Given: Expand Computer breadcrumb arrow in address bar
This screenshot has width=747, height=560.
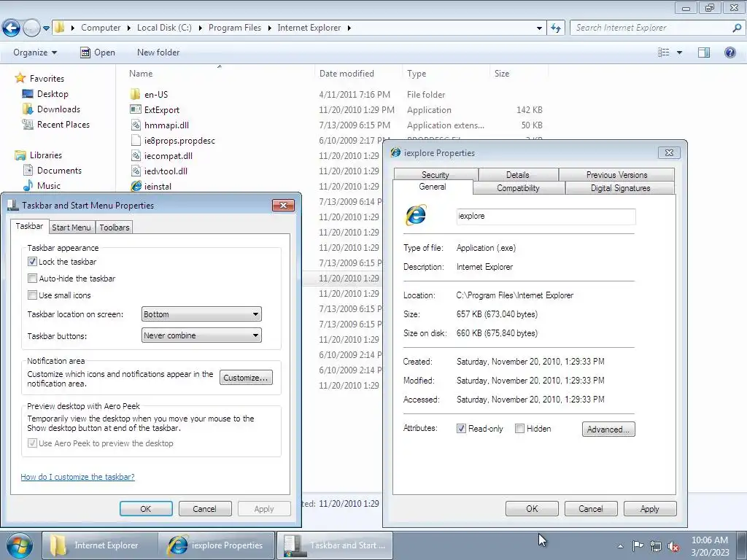Looking at the screenshot, I should [128, 28].
